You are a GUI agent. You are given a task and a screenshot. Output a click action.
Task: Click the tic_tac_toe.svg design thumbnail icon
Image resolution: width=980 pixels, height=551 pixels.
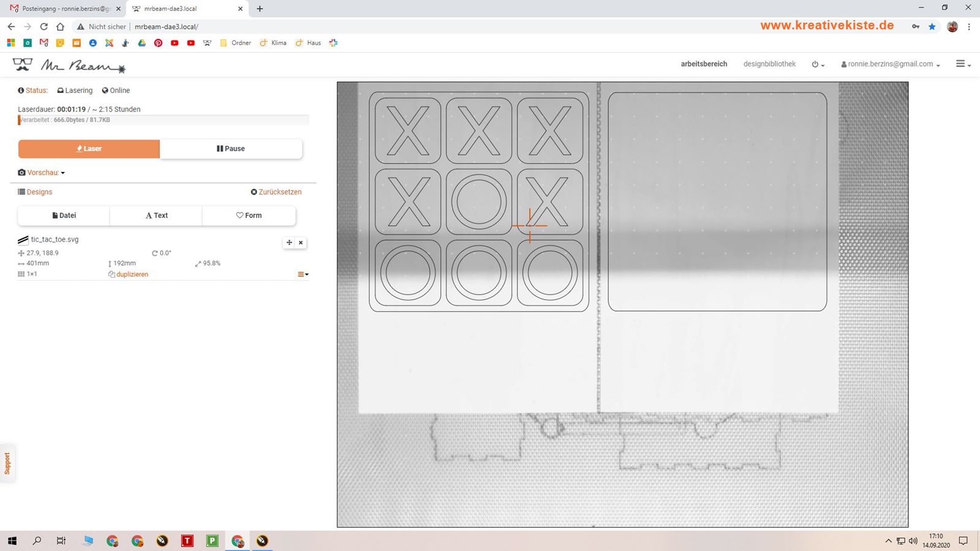click(23, 240)
